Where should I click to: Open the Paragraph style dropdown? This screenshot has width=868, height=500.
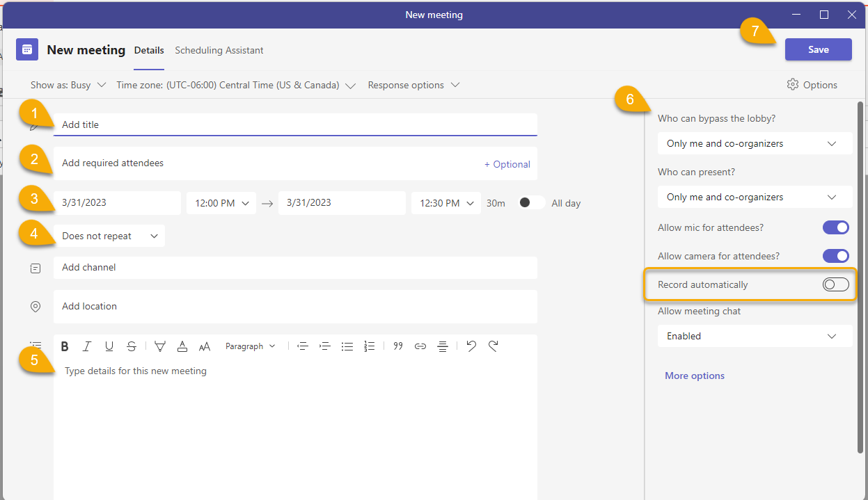tap(251, 346)
